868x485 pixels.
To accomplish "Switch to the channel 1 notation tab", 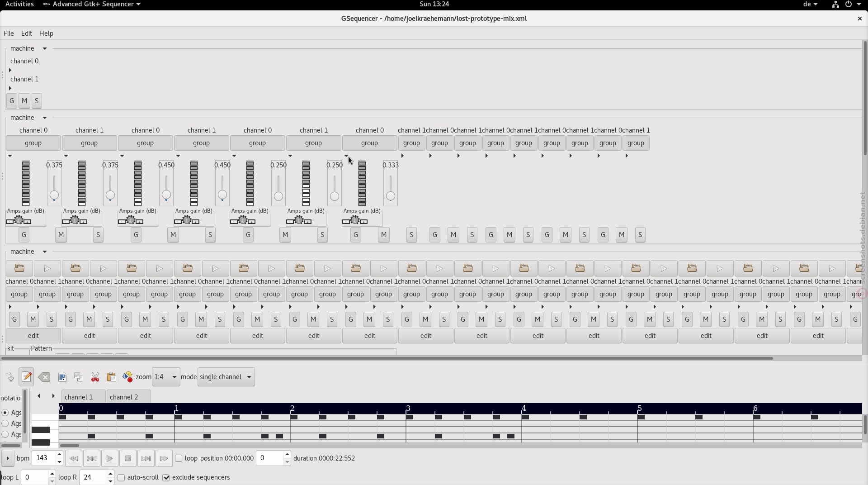I will pyautogui.click(x=83, y=397).
